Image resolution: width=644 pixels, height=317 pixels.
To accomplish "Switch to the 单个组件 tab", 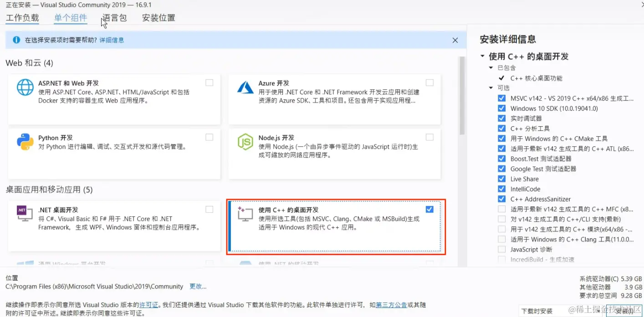I will pos(71,18).
